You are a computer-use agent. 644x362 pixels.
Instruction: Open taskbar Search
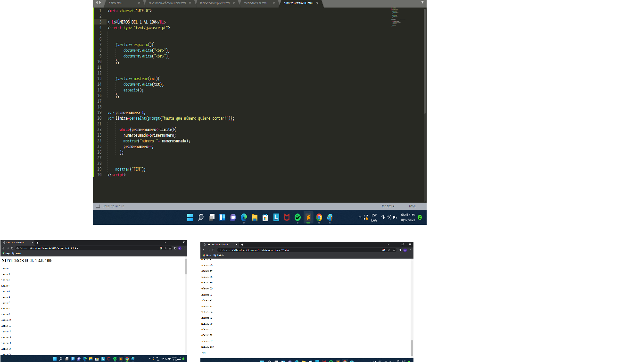coord(201,217)
